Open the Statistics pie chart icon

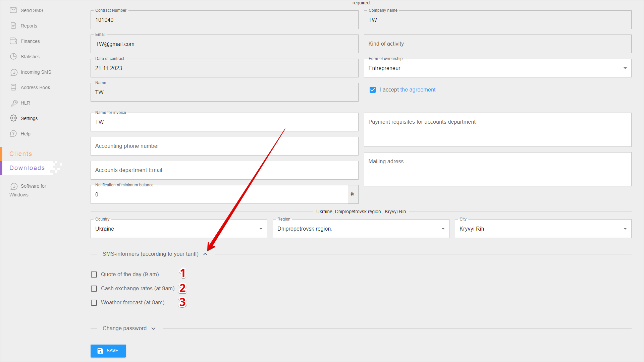13,56
